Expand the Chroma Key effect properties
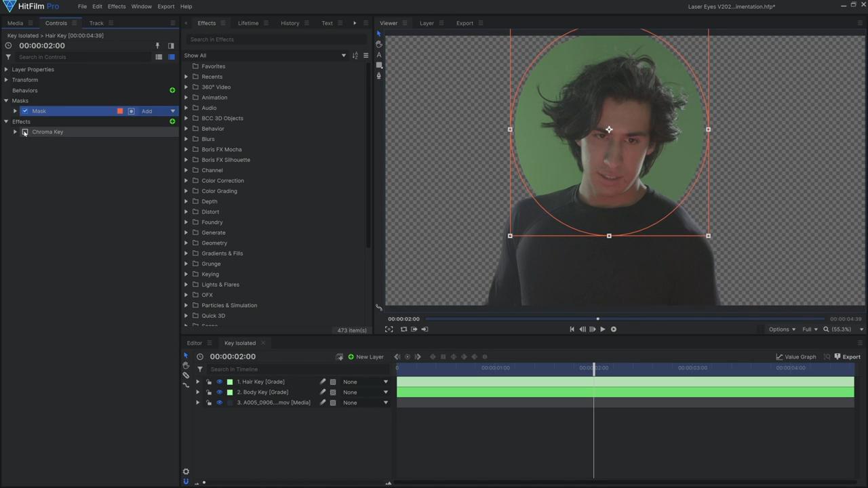This screenshot has height=488, width=868. point(15,132)
